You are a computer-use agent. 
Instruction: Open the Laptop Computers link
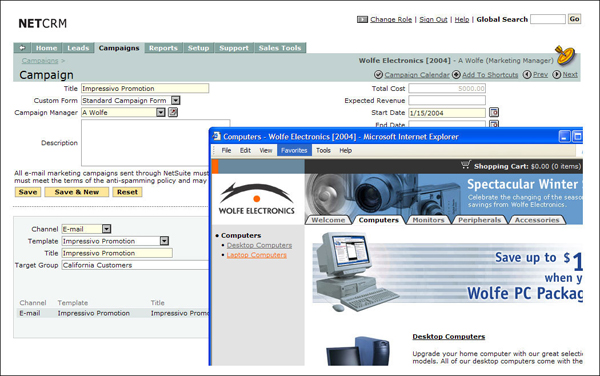[x=256, y=255]
